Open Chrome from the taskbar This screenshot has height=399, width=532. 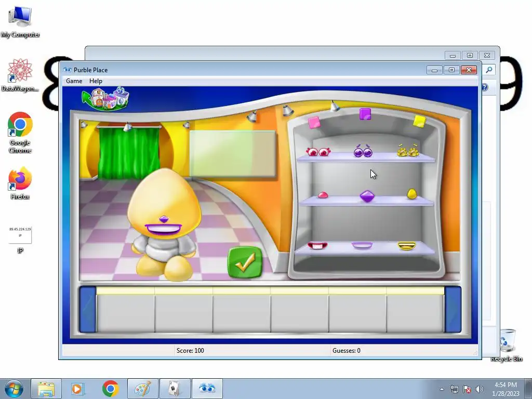(x=110, y=389)
